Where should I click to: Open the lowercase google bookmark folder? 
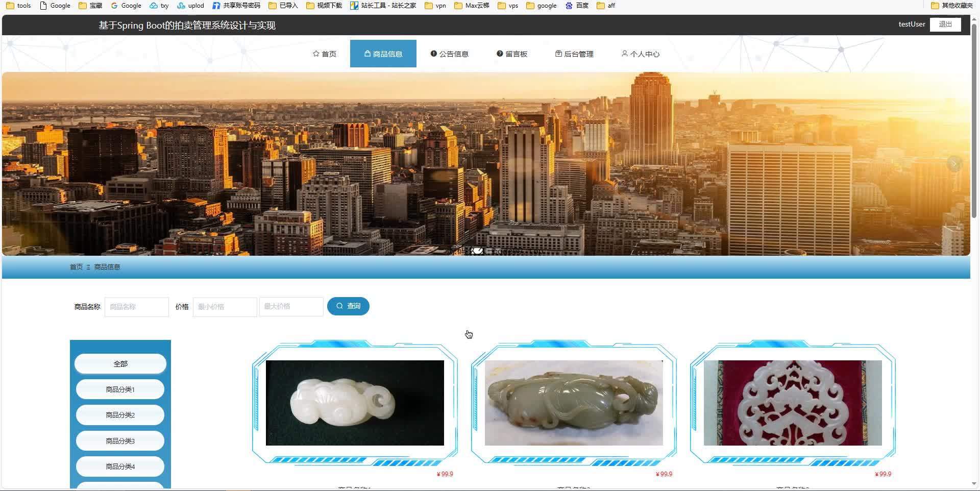pos(542,6)
